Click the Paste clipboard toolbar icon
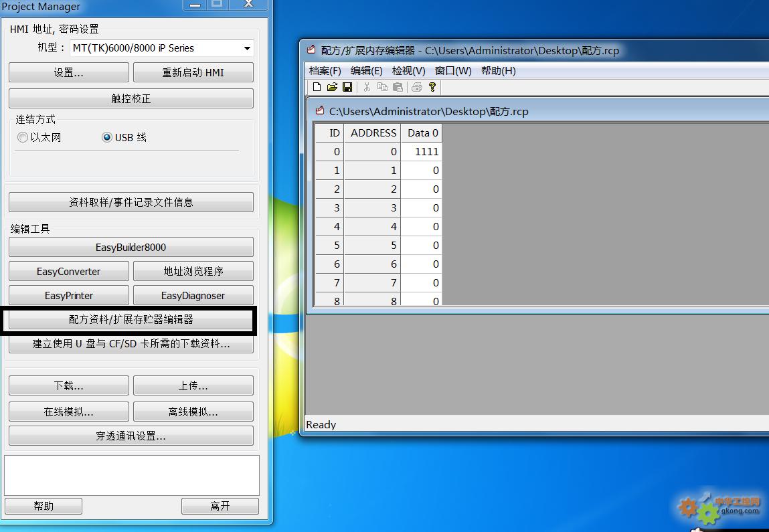Image resolution: width=769 pixels, height=532 pixels. click(x=398, y=87)
